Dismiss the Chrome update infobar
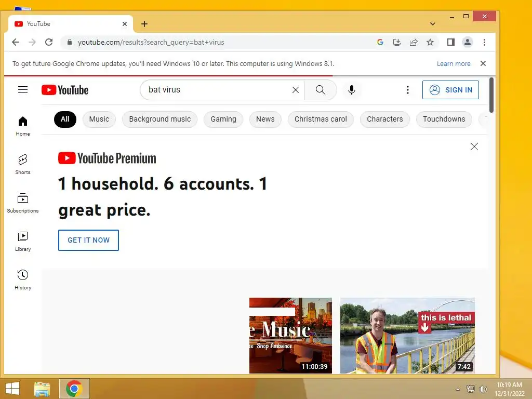The image size is (532, 399). [483, 63]
